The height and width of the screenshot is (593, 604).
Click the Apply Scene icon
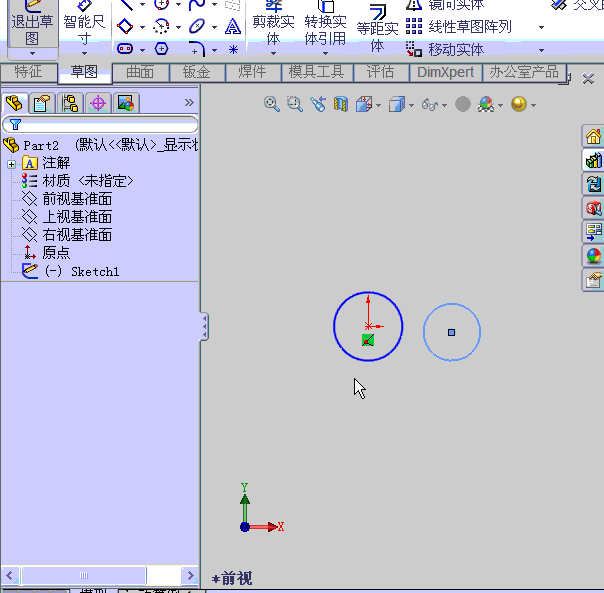486,104
